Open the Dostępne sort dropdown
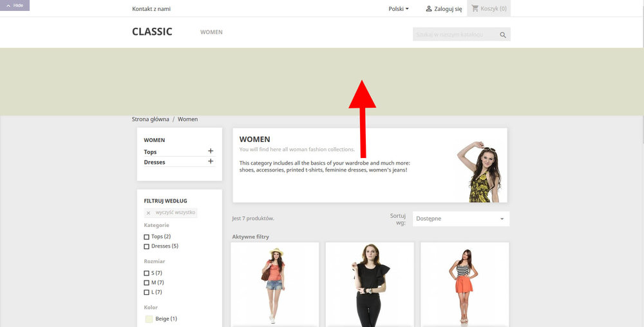Screen dimensions: 644x327 [x=461, y=219]
